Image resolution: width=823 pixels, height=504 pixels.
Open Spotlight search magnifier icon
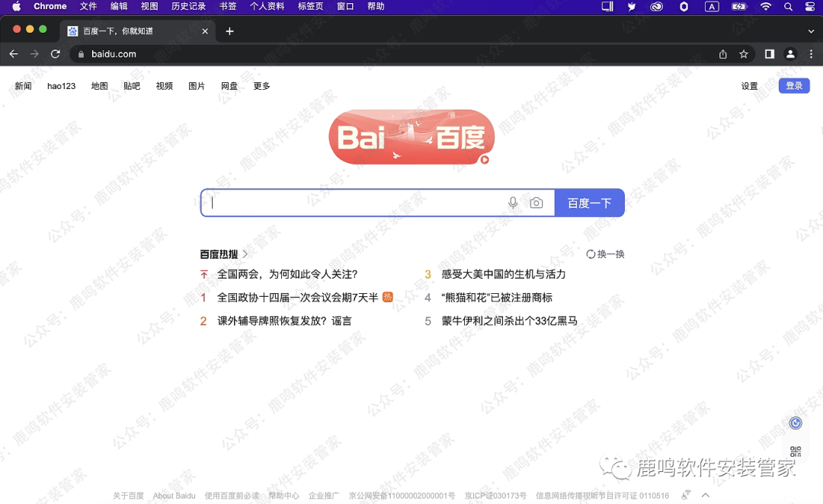789,6
